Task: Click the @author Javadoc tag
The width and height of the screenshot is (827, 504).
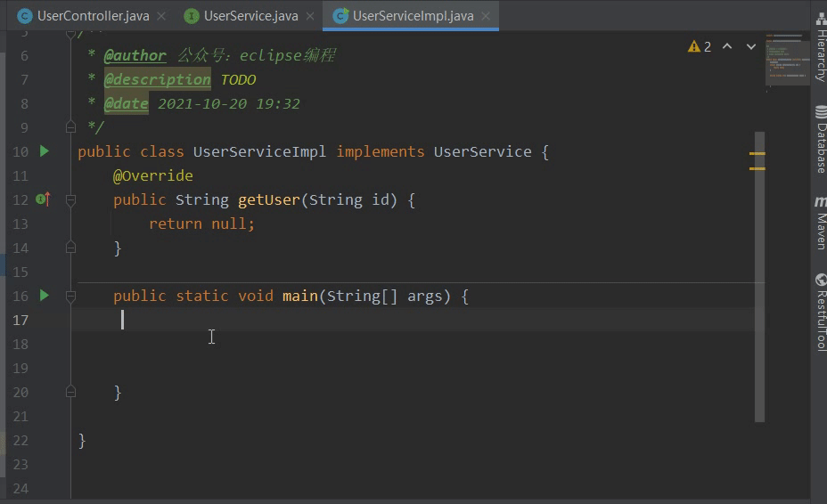Action: pyautogui.click(x=135, y=55)
